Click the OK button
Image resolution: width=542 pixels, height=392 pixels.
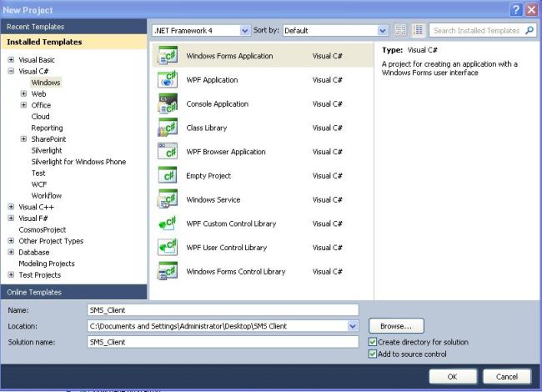[x=453, y=376]
